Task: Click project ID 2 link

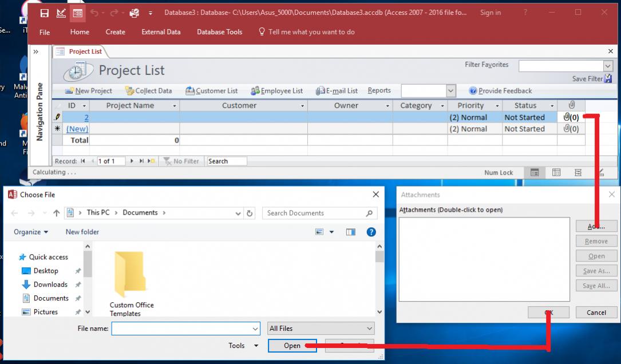Action: (86, 117)
